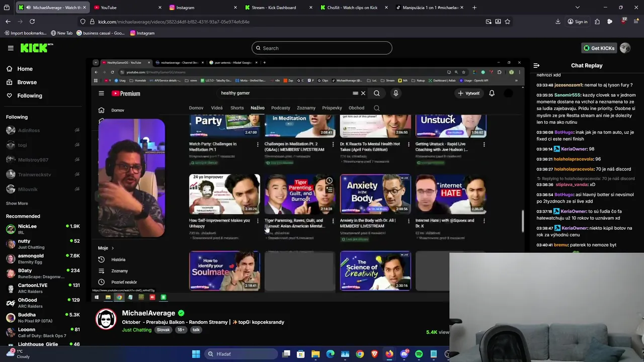Open Task View from taskbar
644x362 pixels.
pos(286,354)
